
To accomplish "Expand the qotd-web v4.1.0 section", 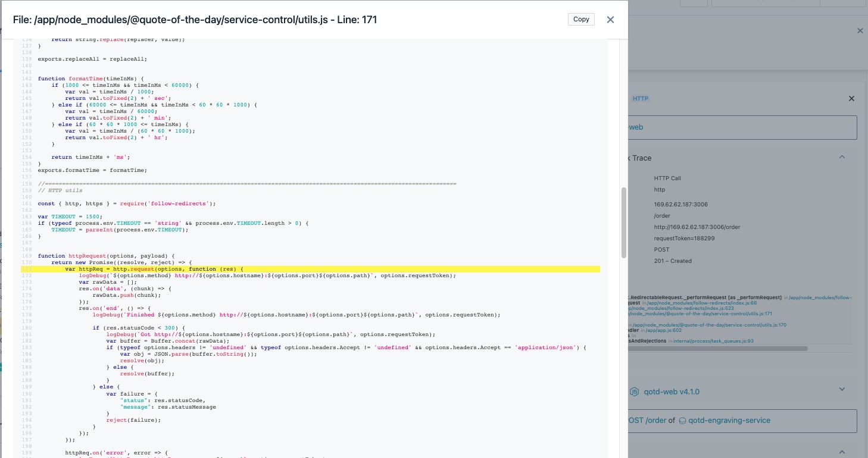I will (842, 390).
